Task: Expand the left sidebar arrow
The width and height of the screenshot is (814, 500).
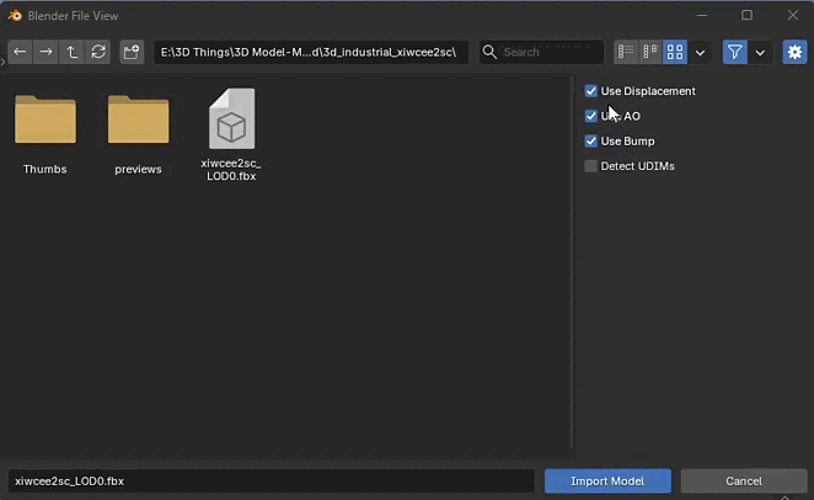Action: tap(3, 62)
